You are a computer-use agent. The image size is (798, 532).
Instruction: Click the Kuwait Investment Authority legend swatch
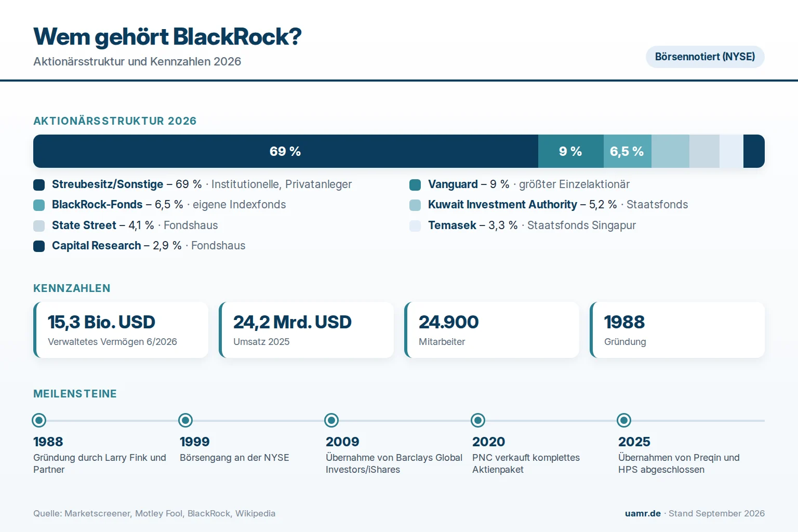(415, 205)
